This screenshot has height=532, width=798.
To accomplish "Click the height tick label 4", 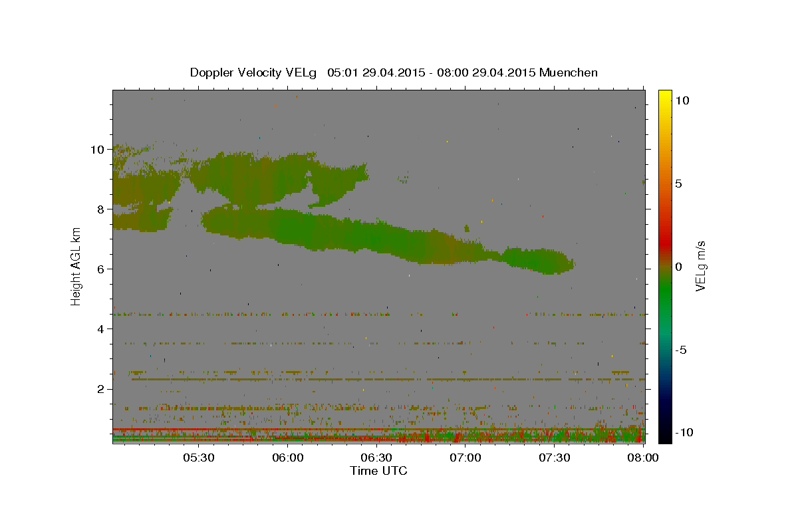I will pyautogui.click(x=102, y=329).
